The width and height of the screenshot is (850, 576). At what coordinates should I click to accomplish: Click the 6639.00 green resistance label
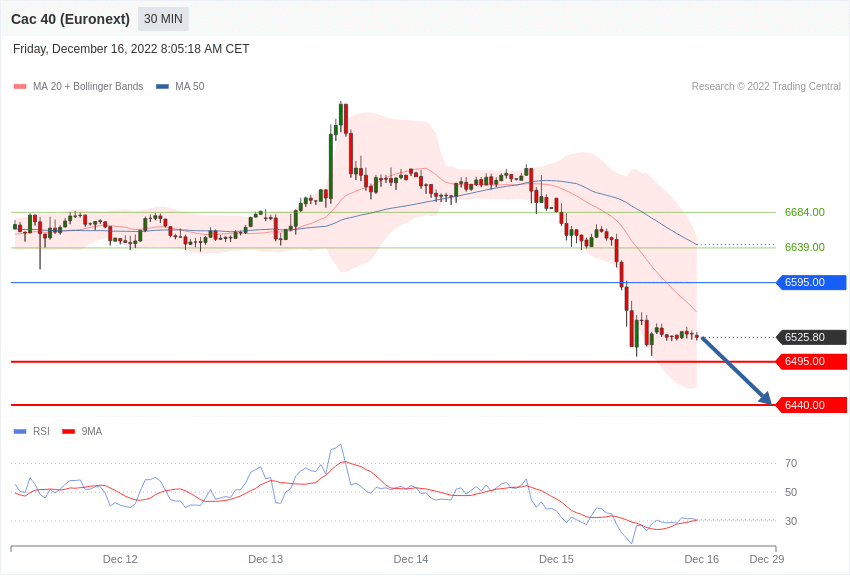[x=804, y=247]
